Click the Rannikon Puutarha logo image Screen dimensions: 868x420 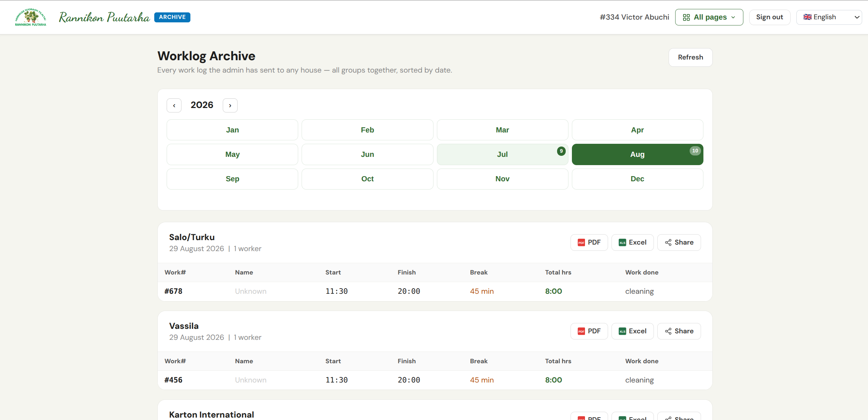[31, 17]
